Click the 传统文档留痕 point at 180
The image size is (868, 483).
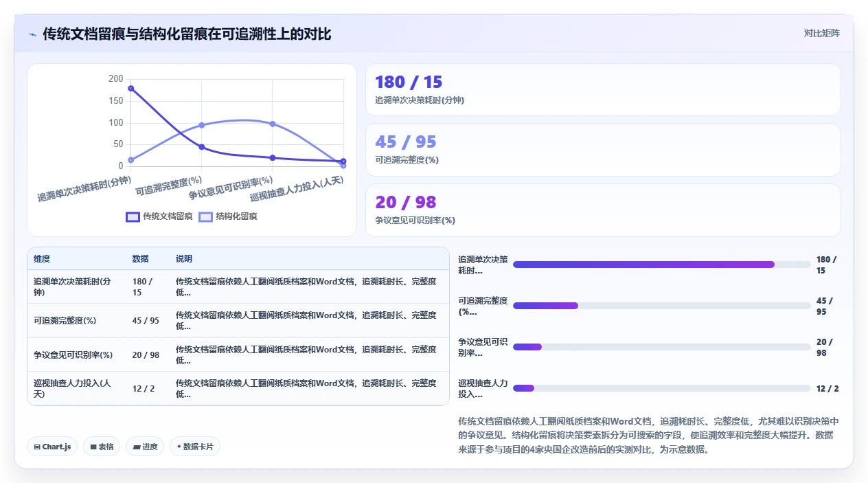130,88
